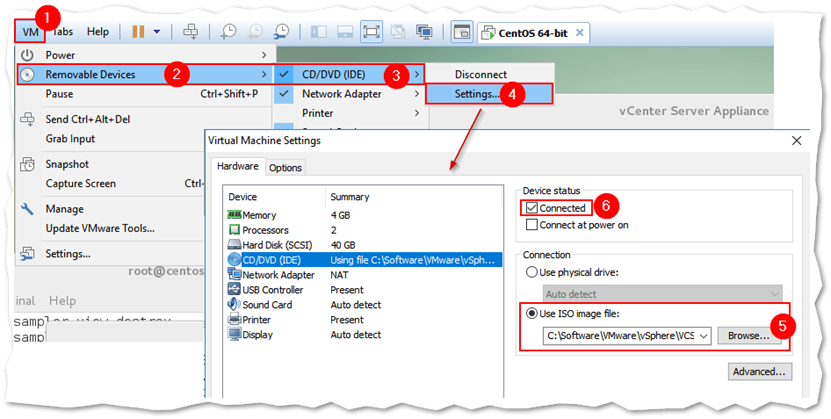The width and height of the screenshot is (831, 419).
Task: Click the Browse... button
Action: 749,336
